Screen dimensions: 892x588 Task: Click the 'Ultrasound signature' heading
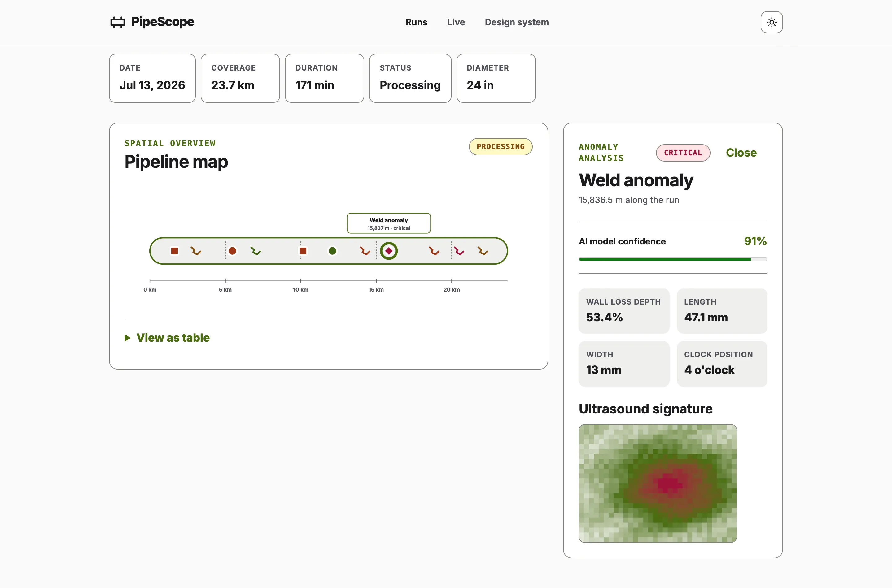click(x=645, y=409)
